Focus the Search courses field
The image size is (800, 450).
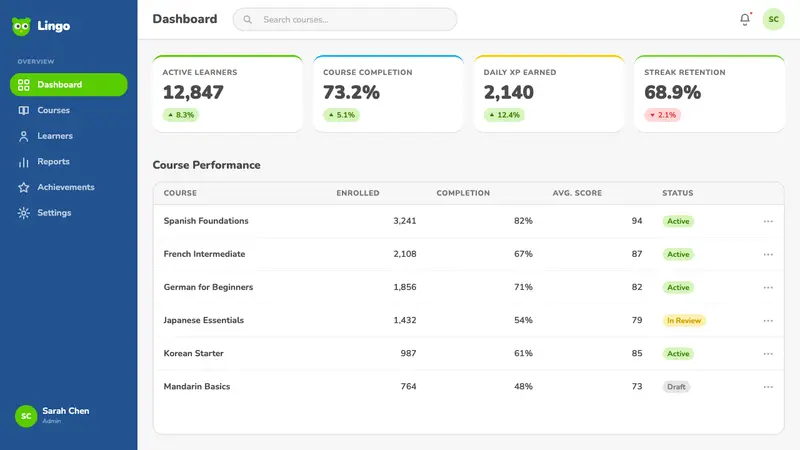coord(345,19)
